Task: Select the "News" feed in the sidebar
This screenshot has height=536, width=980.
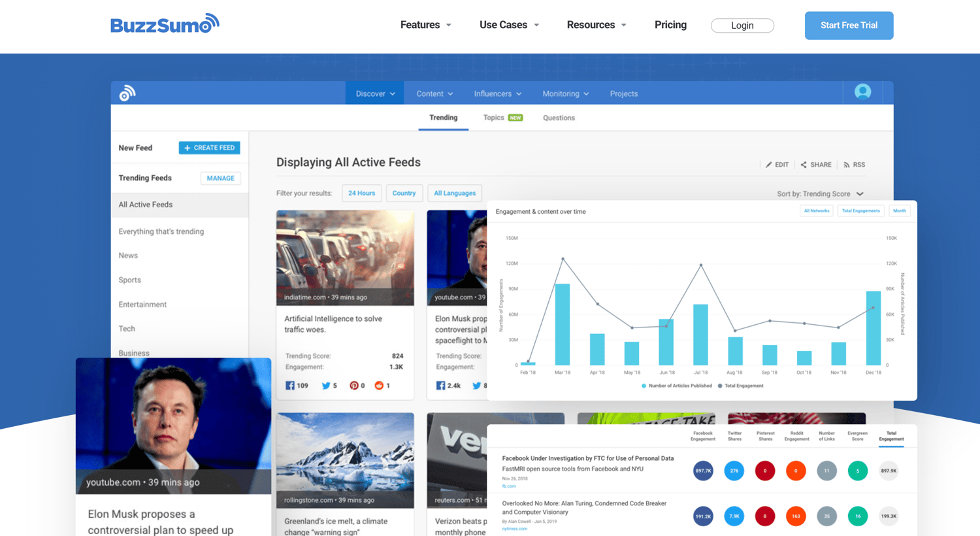Action: pos(128,256)
